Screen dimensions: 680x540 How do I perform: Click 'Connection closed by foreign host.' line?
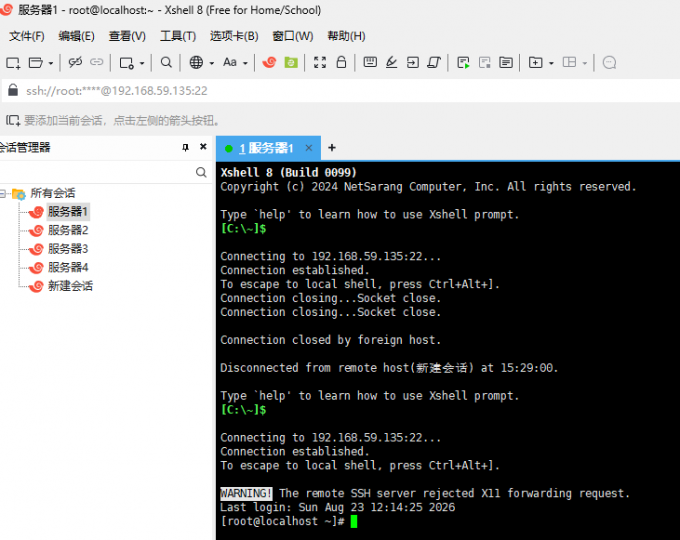coord(330,340)
